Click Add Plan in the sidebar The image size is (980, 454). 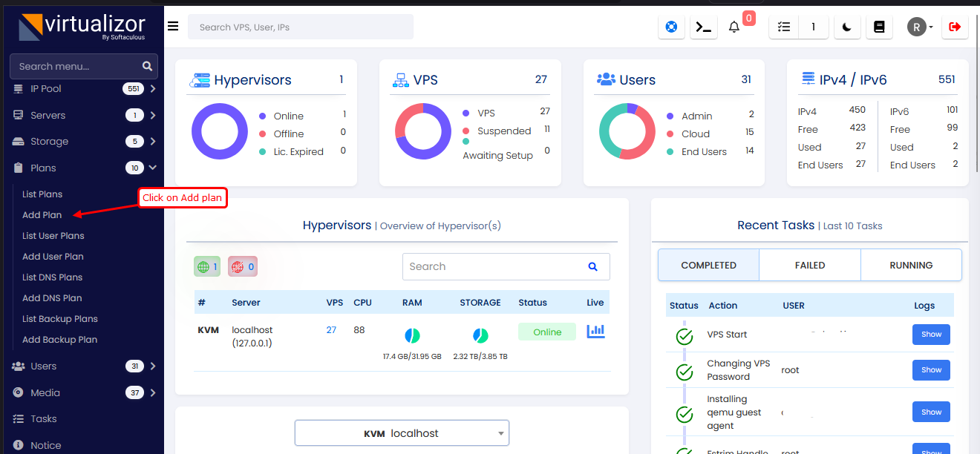click(x=42, y=215)
